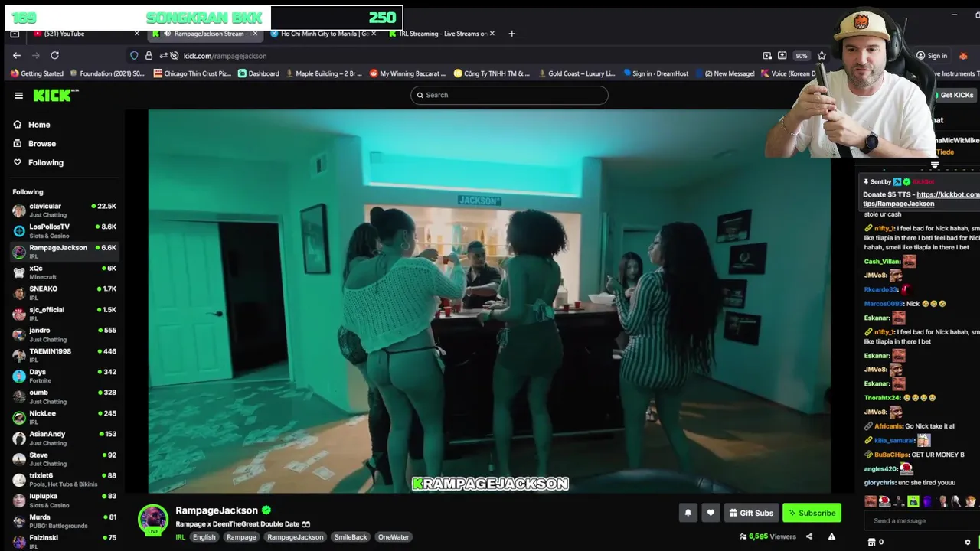This screenshot has width=980, height=551.
Task: Open xQc channel in Following list
Action: click(64, 272)
